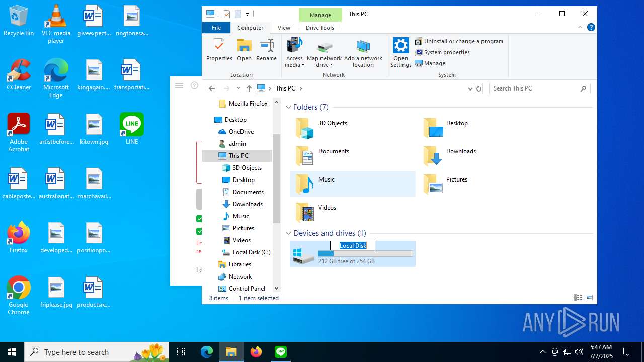Click the search magnifier in Search This PC
Viewport: 644px width, 362px height.
tap(583, 88)
